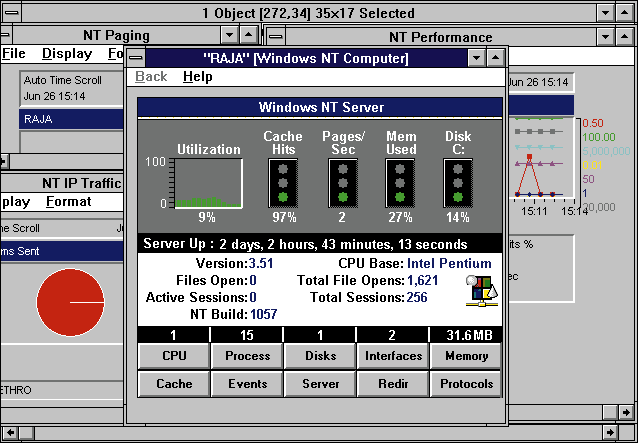Click the Windows network computer icon

pos(482,291)
